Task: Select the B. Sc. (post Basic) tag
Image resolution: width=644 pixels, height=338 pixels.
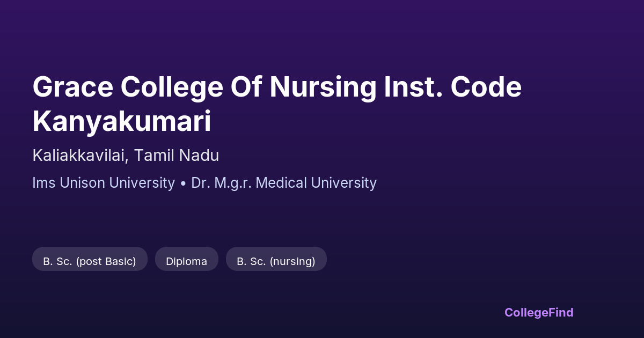Action: [90, 261]
